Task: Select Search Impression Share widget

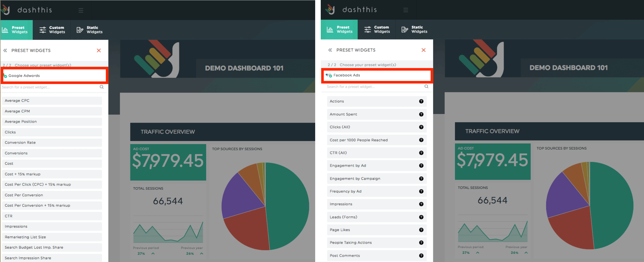Action: (x=52, y=258)
